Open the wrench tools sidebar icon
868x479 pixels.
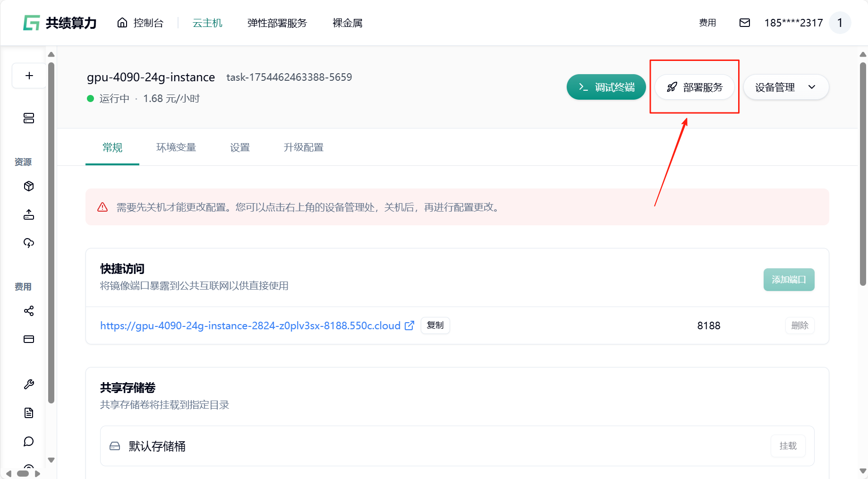[29, 385]
